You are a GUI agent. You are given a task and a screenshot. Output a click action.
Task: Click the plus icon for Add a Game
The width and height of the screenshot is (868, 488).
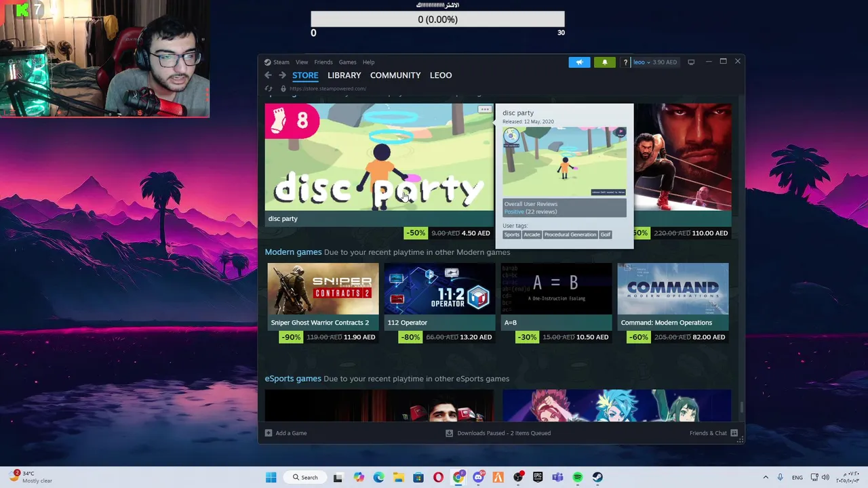point(269,433)
